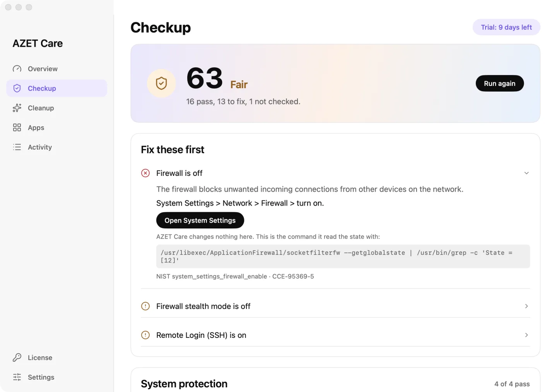Open the Activity section
The image size is (557, 392).
point(56,147)
